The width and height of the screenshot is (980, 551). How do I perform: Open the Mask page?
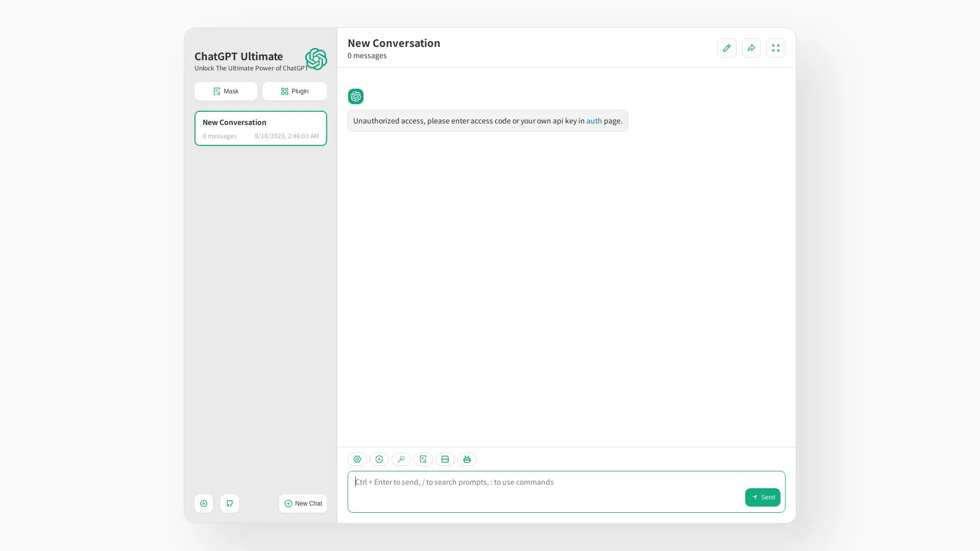point(226,91)
